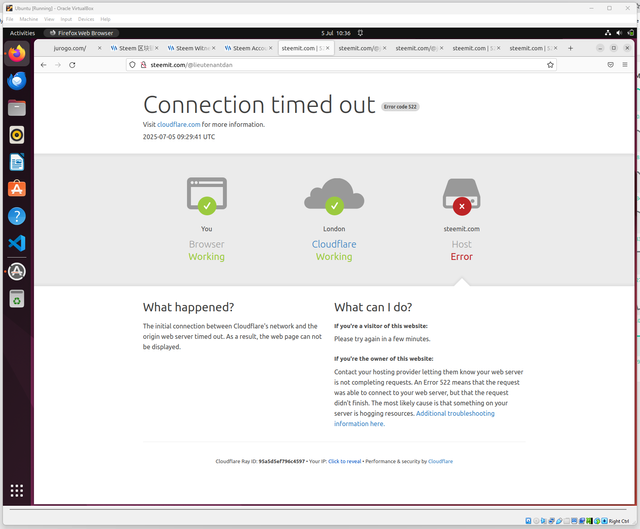
Task: Launch Rhythmbox from the dock
Action: click(17, 135)
